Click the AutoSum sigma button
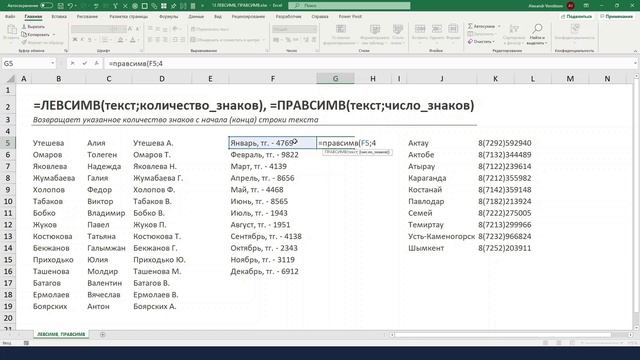This screenshot has width=640, height=360. 482,27
